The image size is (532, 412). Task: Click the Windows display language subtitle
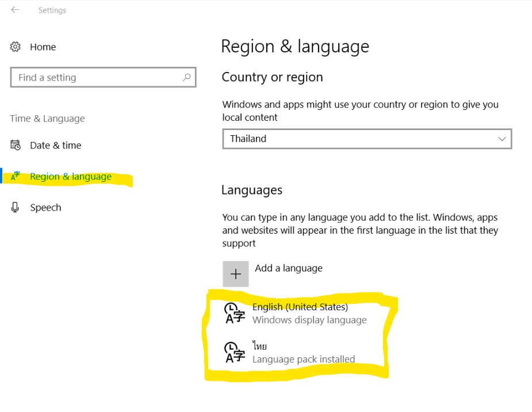(x=309, y=320)
